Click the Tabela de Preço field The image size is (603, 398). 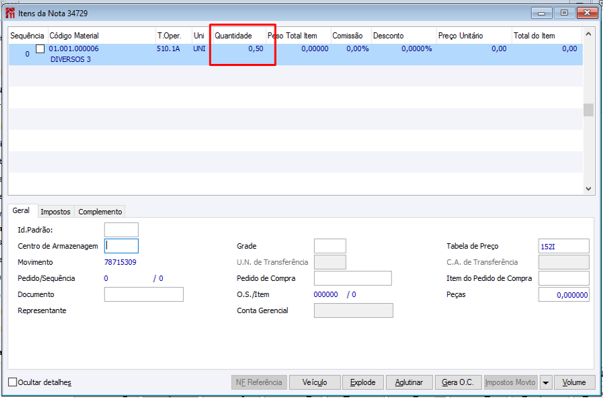[564, 246]
